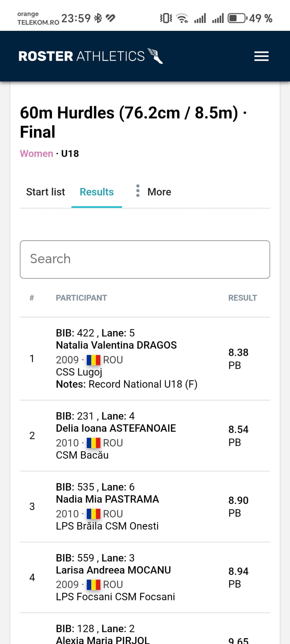
Task: Focus the Search input field
Action: [145, 259]
